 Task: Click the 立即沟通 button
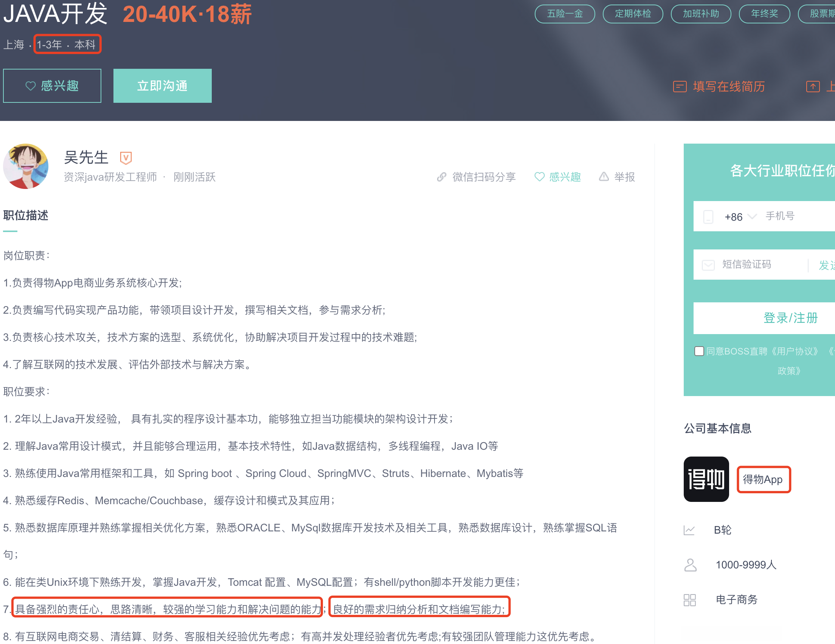click(x=162, y=86)
